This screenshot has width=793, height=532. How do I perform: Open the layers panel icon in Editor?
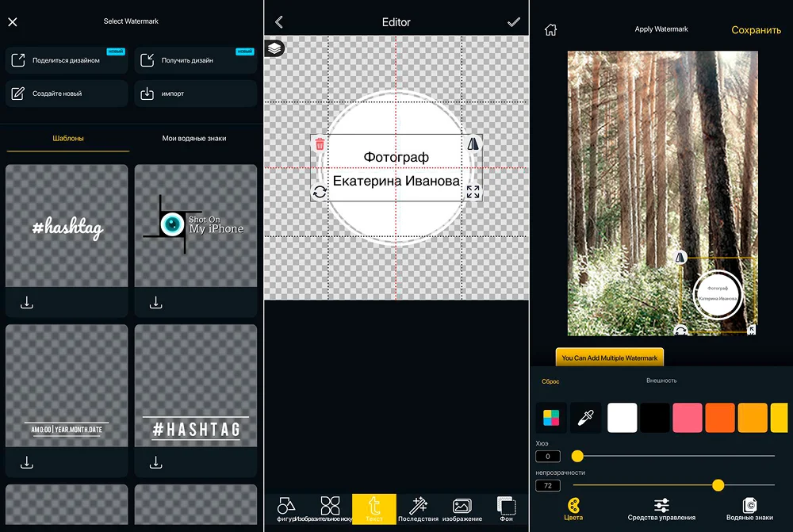(x=274, y=48)
